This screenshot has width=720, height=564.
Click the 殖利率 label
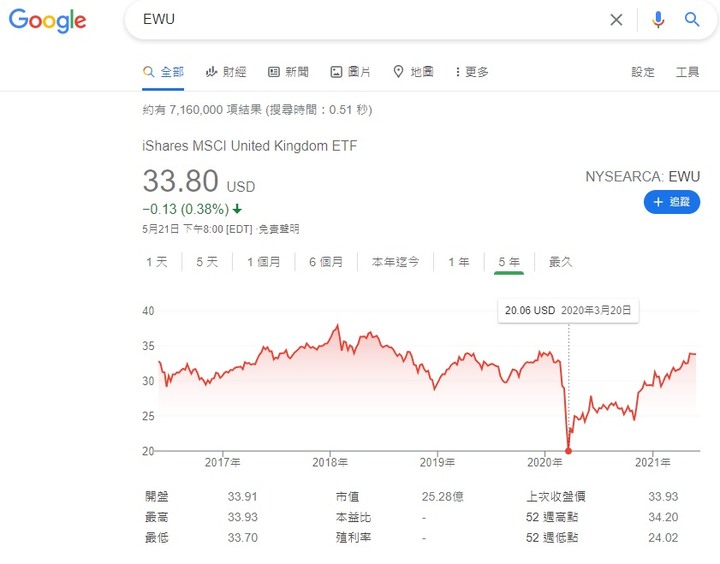[353, 537]
